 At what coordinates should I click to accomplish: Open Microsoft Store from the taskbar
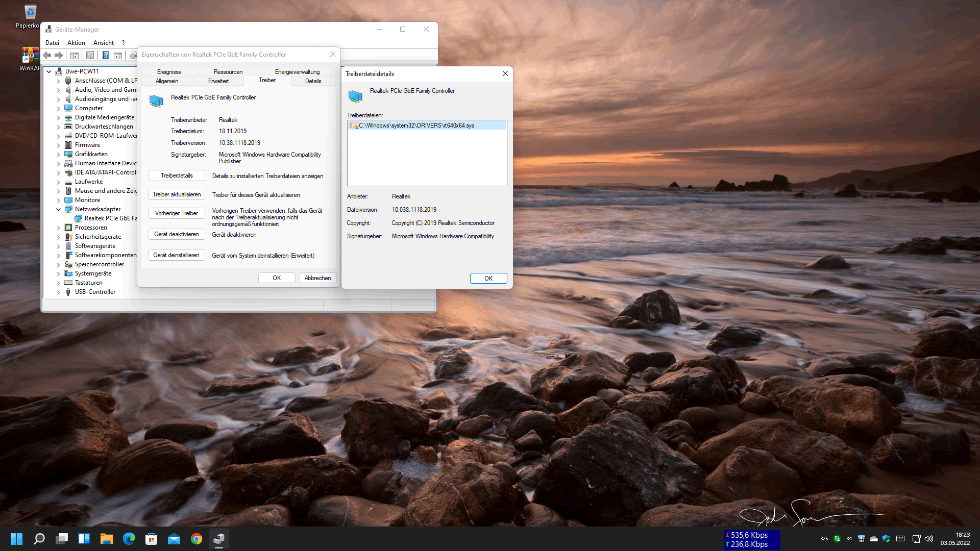(x=151, y=539)
